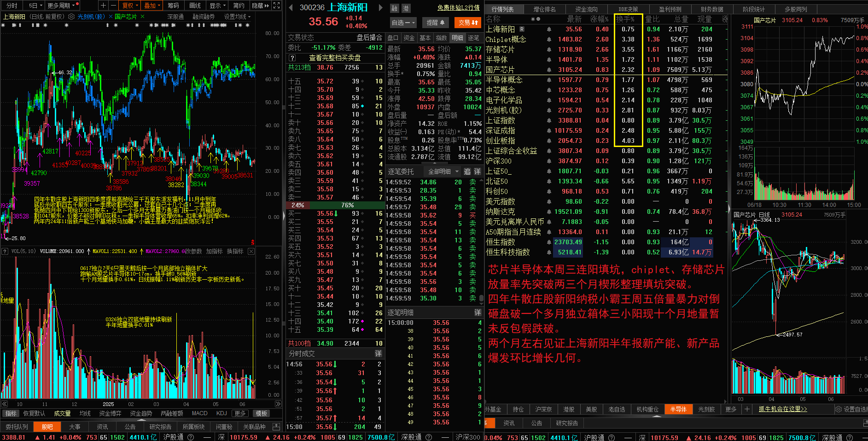Toggle 简约 simple mode
Image resolution: width=868 pixels, height=441 pixels.
[239, 6]
